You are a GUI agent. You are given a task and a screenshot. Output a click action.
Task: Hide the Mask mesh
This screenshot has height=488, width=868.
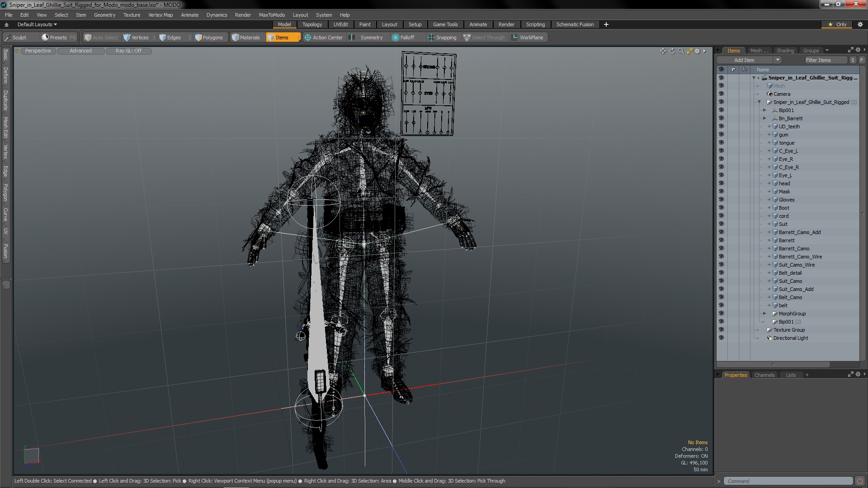point(721,192)
